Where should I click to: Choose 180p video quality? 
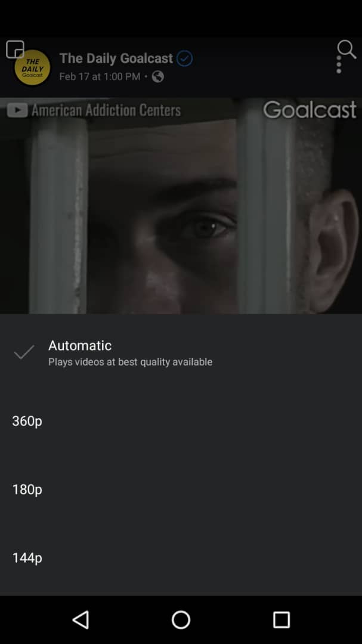(x=181, y=489)
